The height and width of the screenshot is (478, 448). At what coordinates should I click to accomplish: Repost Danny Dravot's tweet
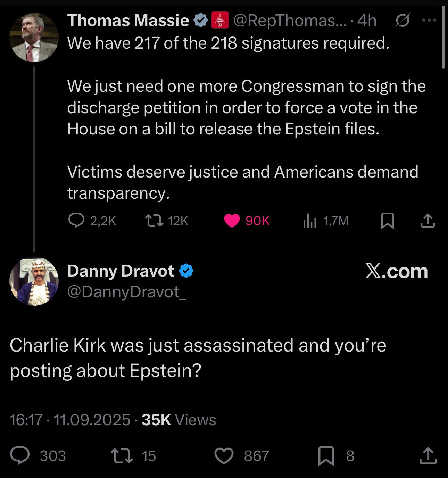click(122, 456)
